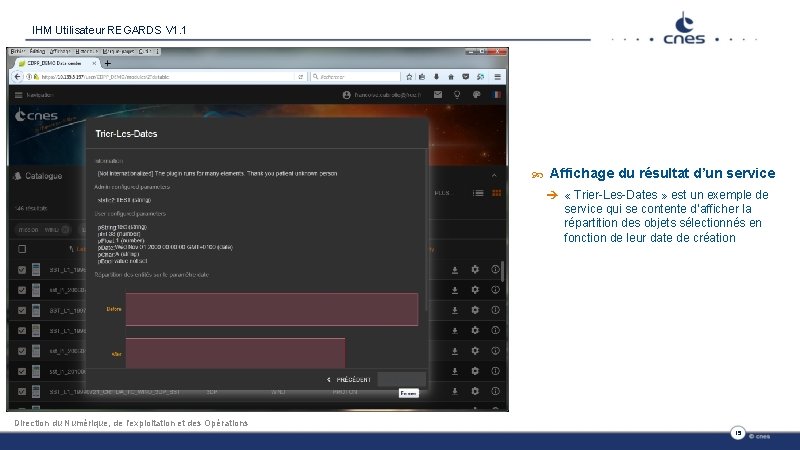Show info for the last fully visible row
The image size is (800, 450).
point(495,391)
